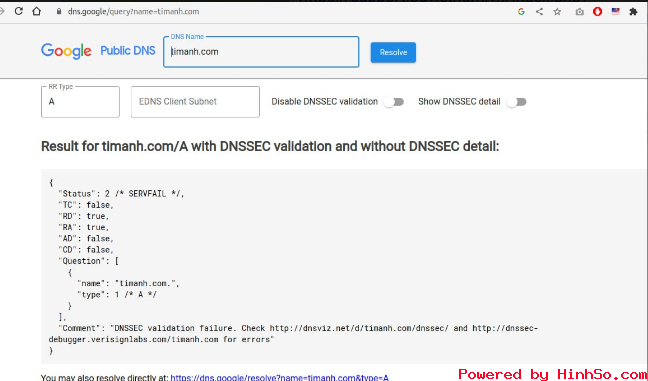Image resolution: width=648 pixels, height=381 pixels.
Task: Open dns.google/resolve direct link
Action: 279,377
